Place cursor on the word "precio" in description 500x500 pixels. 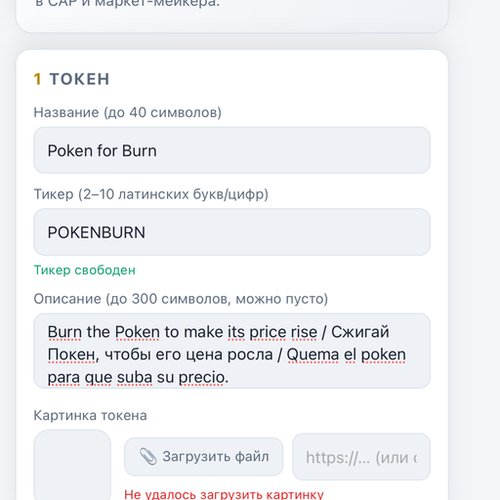pyautogui.click(x=202, y=377)
